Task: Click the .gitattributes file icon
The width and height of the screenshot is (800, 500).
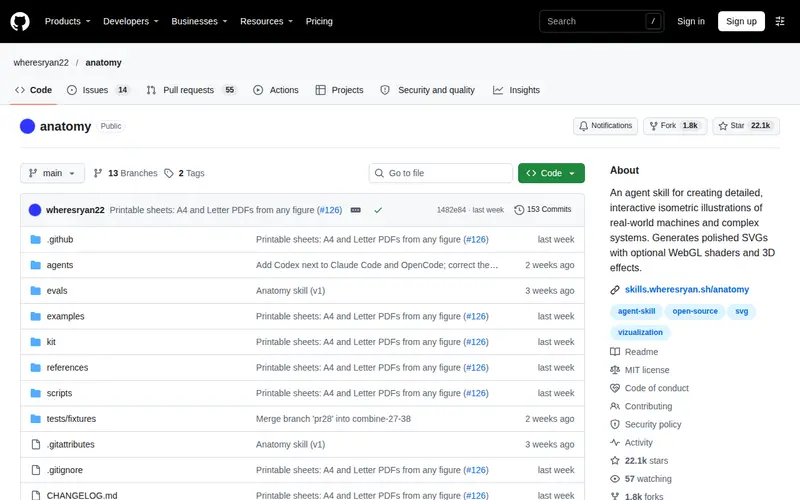Action: tap(36, 444)
